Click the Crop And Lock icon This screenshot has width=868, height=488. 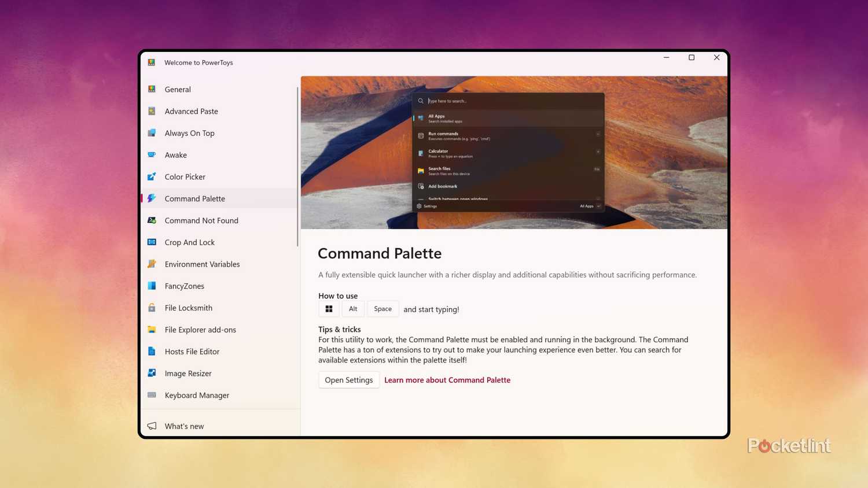click(x=152, y=242)
